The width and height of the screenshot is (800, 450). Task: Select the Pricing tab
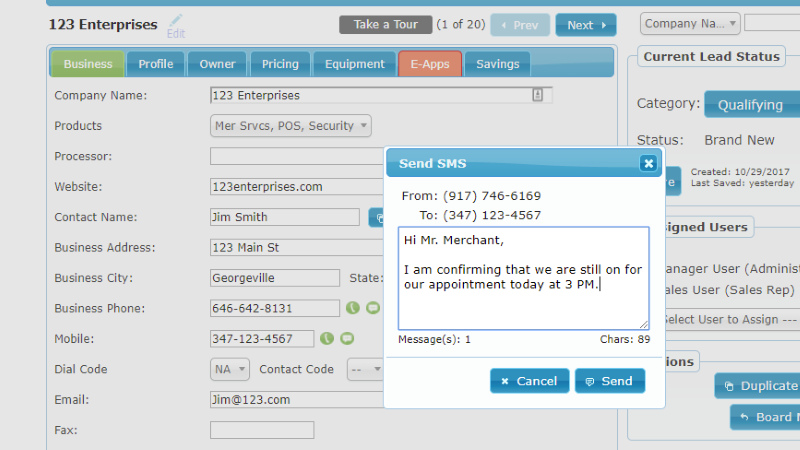point(280,64)
